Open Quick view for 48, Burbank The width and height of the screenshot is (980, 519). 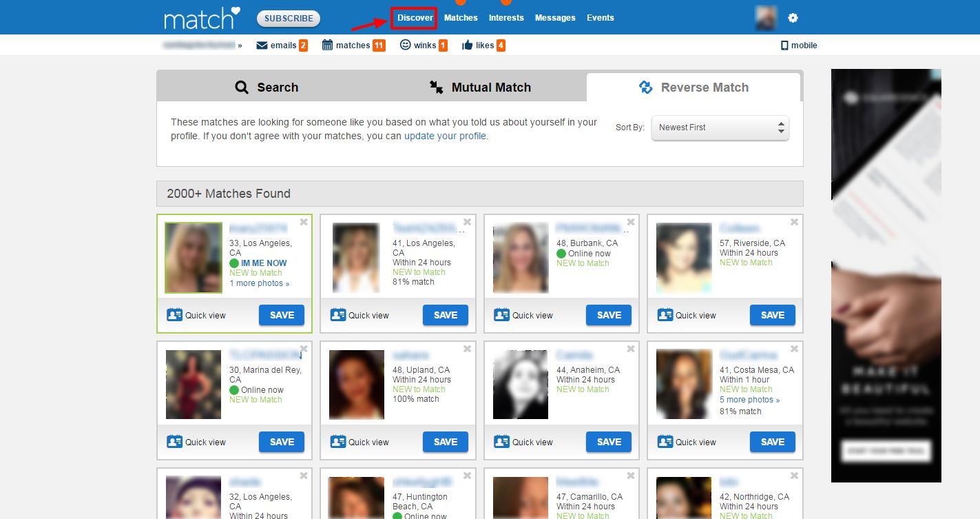tap(523, 315)
